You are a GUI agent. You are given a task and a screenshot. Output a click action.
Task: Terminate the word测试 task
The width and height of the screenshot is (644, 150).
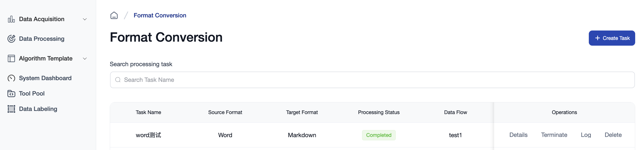554,135
